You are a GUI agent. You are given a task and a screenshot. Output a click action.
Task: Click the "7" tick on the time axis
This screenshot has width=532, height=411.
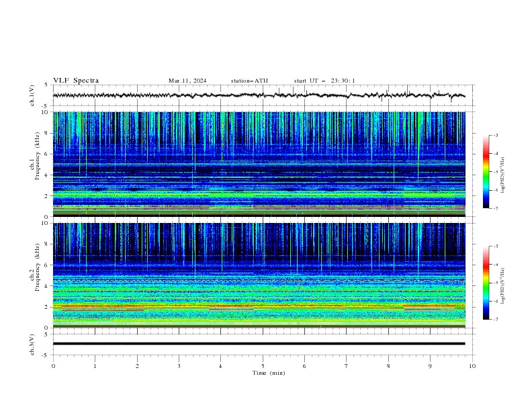click(x=347, y=366)
